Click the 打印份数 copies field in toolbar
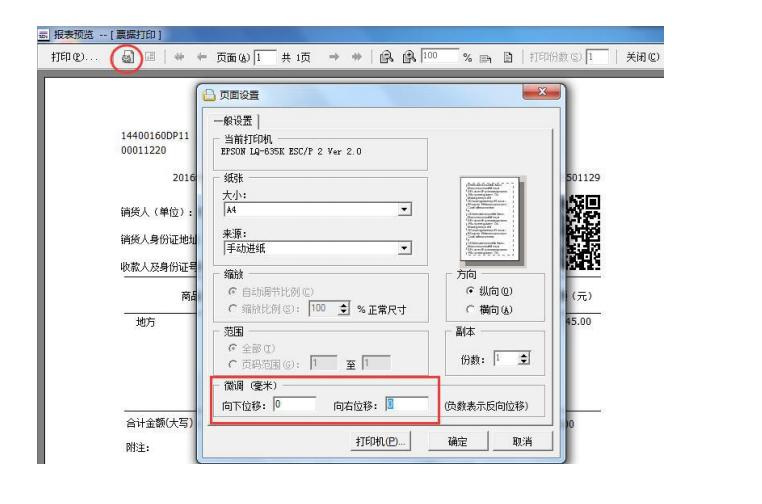Viewport: 762px width, 504px height. point(597,57)
